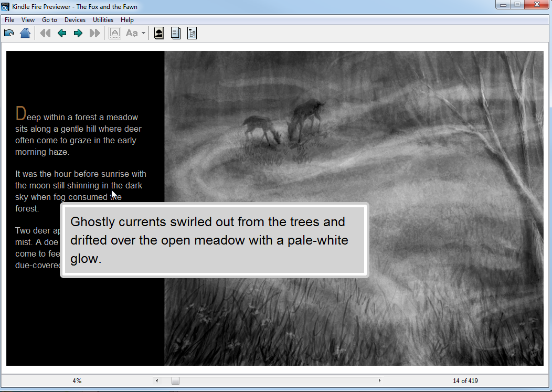This screenshot has height=392, width=552.
Task: Open the table of contents icon
Action: 192,34
